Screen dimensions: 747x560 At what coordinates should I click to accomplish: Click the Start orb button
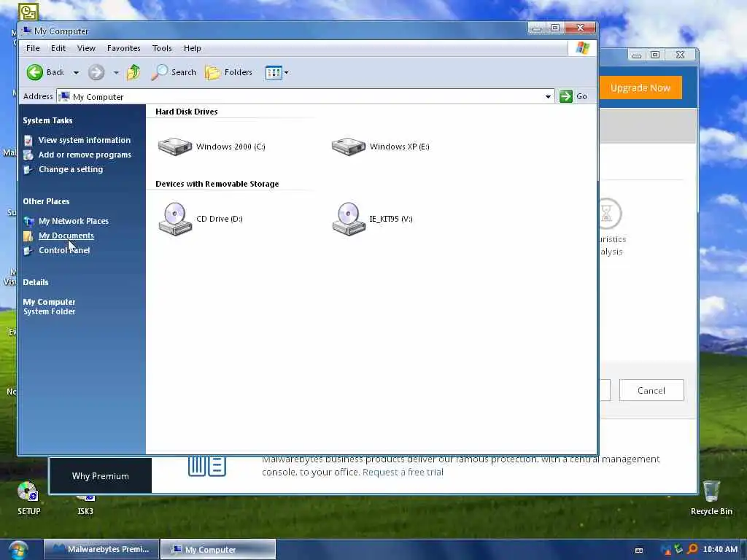[18, 550]
